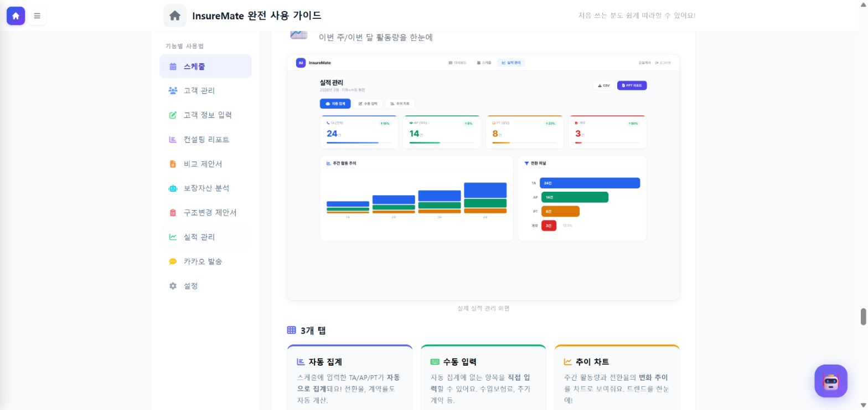Open 설정 via the gear icon
Image resolution: width=868 pixels, height=410 pixels.
tap(173, 285)
